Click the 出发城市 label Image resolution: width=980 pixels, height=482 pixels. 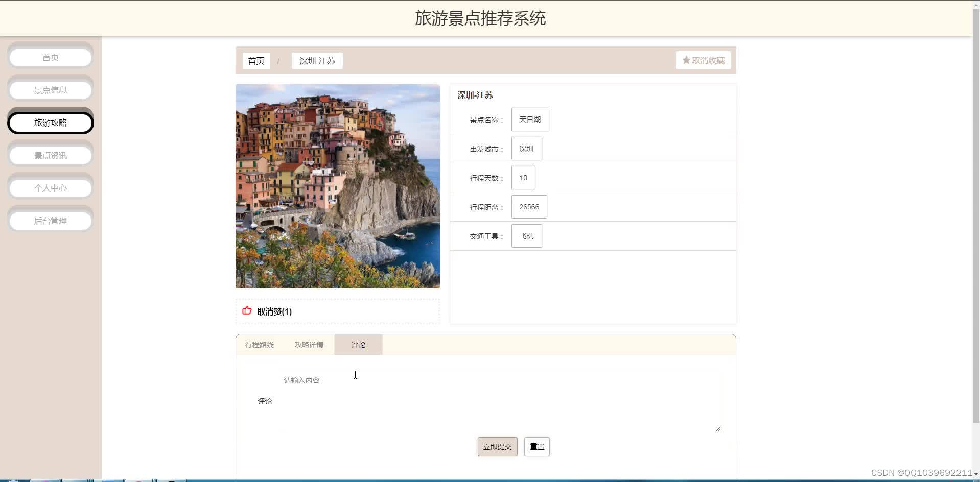click(486, 149)
